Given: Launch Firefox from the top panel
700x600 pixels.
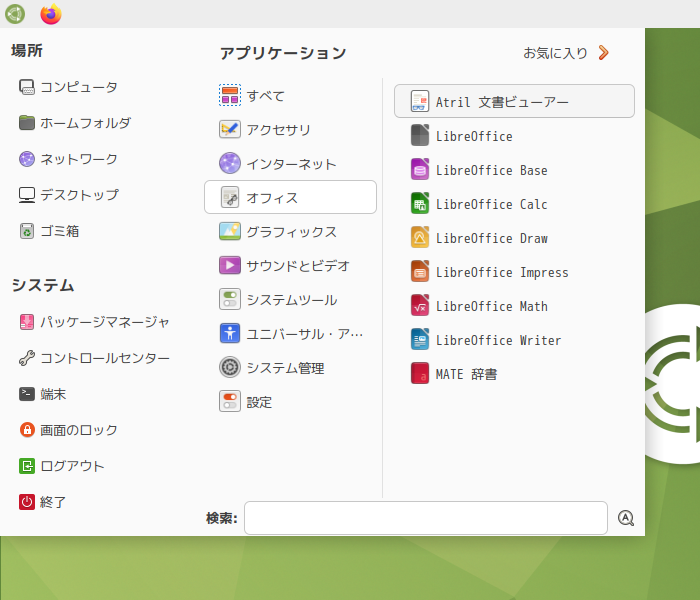Looking at the screenshot, I should tap(51, 14).
